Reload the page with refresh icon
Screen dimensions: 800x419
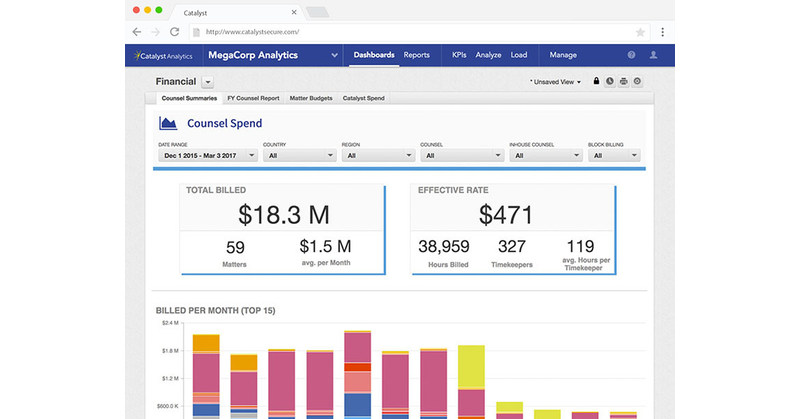click(174, 32)
